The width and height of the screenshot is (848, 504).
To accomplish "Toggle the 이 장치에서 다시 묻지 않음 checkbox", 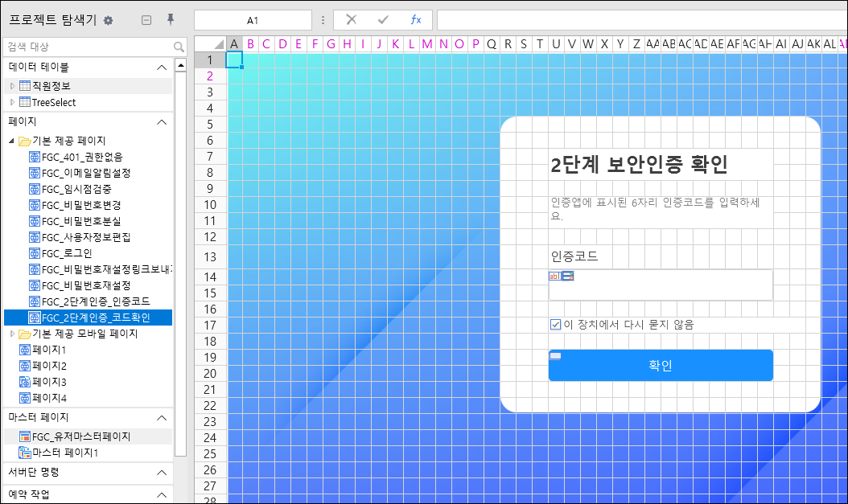I will click(555, 325).
